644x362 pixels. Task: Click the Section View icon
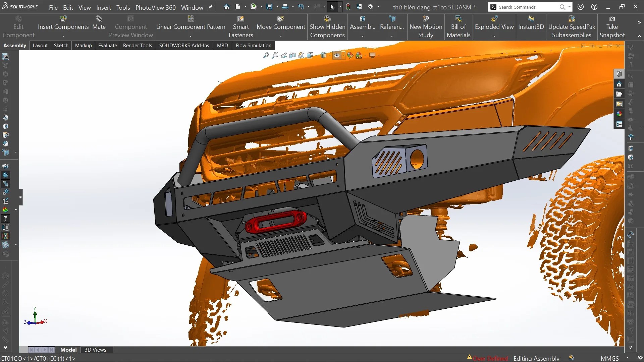[x=292, y=55]
